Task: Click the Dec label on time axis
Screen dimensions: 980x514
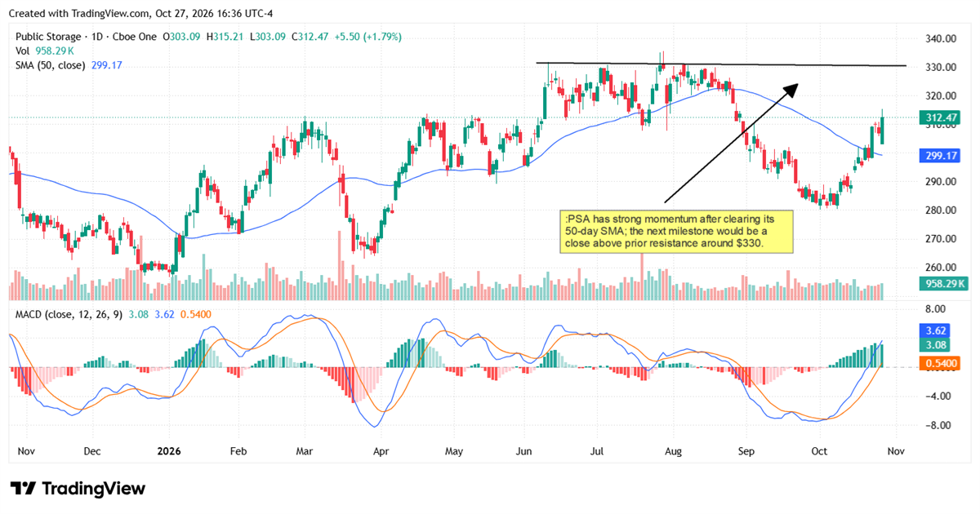Action: pyautogui.click(x=91, y=450)
